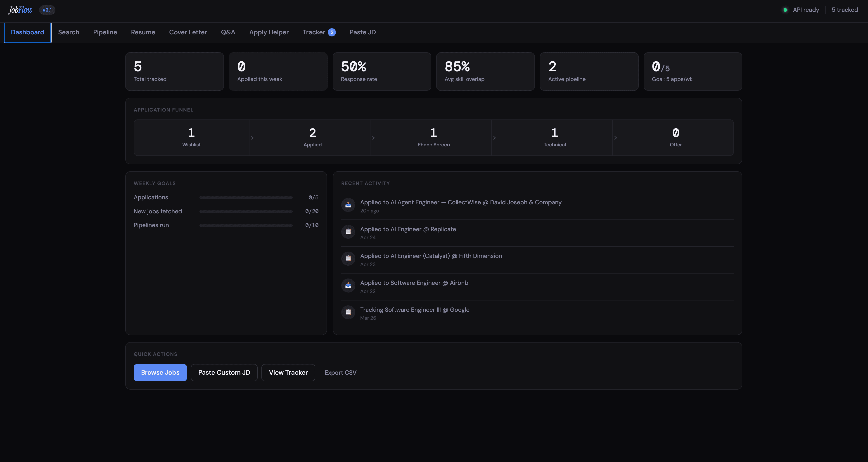Click 'Tracking Software Engineer III @ Google' entry
This screenshot has width=868, height=462.
pos(537,313)
